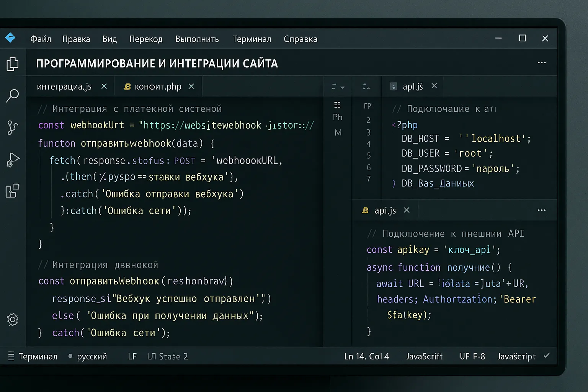Close the конфит.php tab
The image size is (588, 392).
[191, 87]
